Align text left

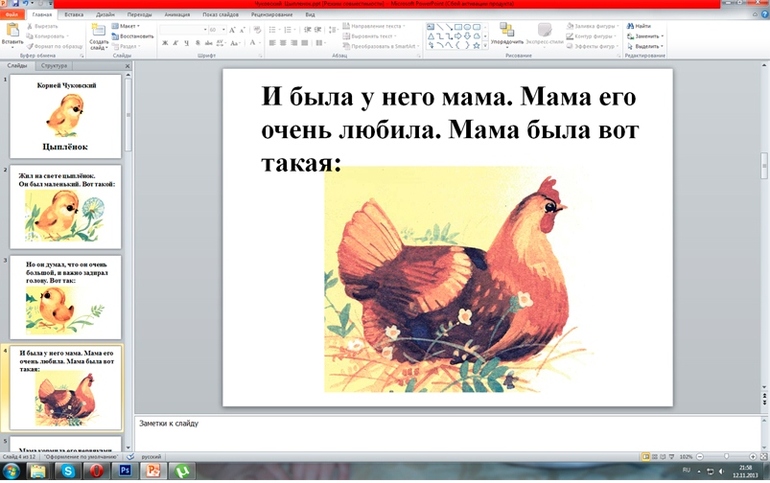(272, 43)
